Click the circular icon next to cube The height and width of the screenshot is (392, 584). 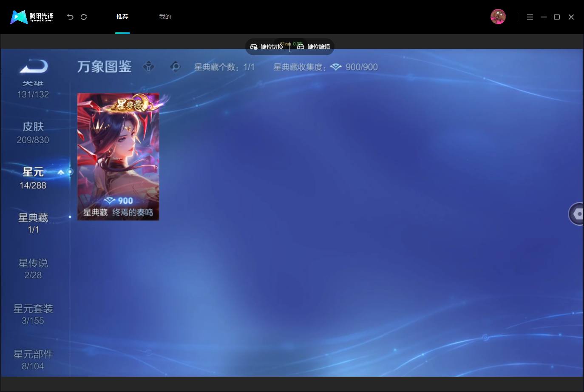coord(175,67)
